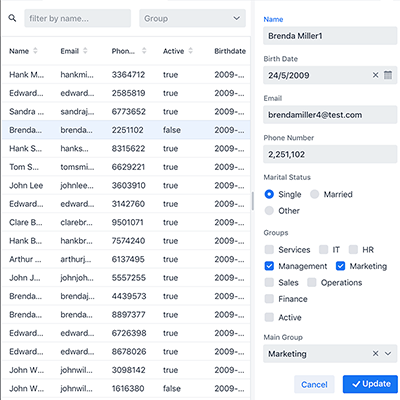Click the Birthdate column header
The image size is (400, 400).
pos(230,51)
